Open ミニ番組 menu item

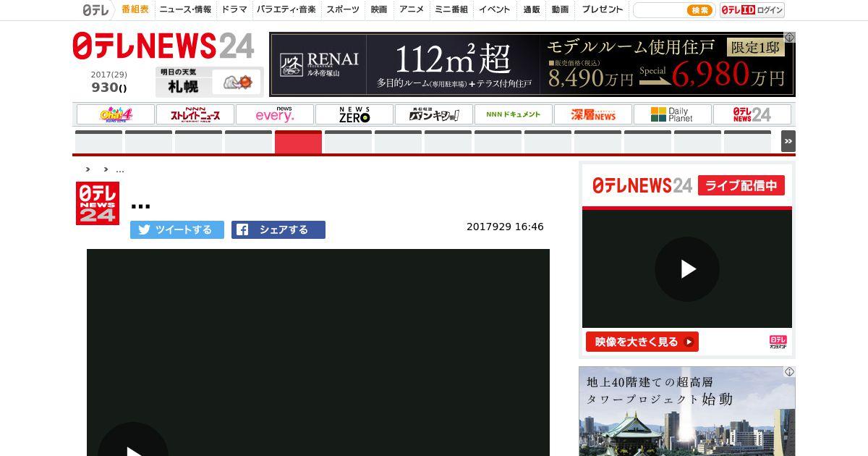pos(451,9)
